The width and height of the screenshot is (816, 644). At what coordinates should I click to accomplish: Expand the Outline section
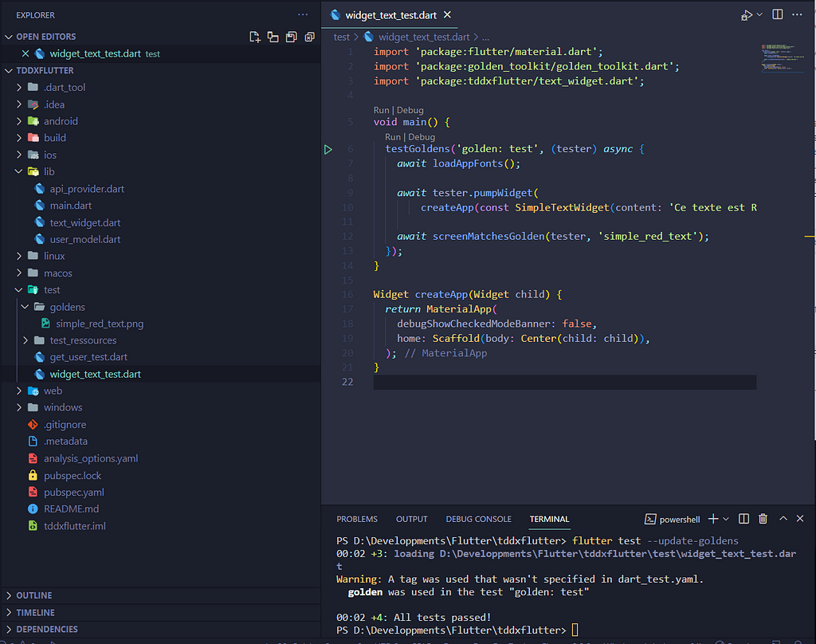[x=160, y=595]
